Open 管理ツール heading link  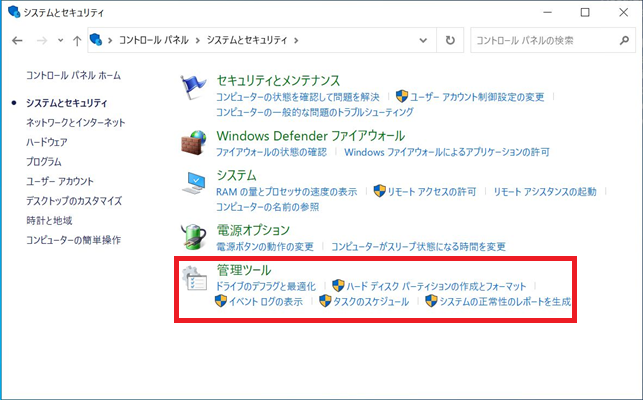[x=244, y=270]
